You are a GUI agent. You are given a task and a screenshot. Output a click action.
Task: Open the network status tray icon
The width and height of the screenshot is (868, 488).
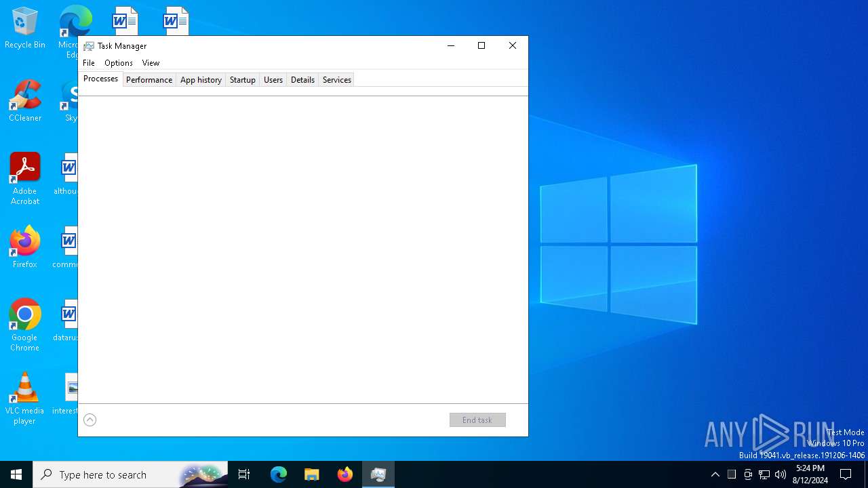764,474
